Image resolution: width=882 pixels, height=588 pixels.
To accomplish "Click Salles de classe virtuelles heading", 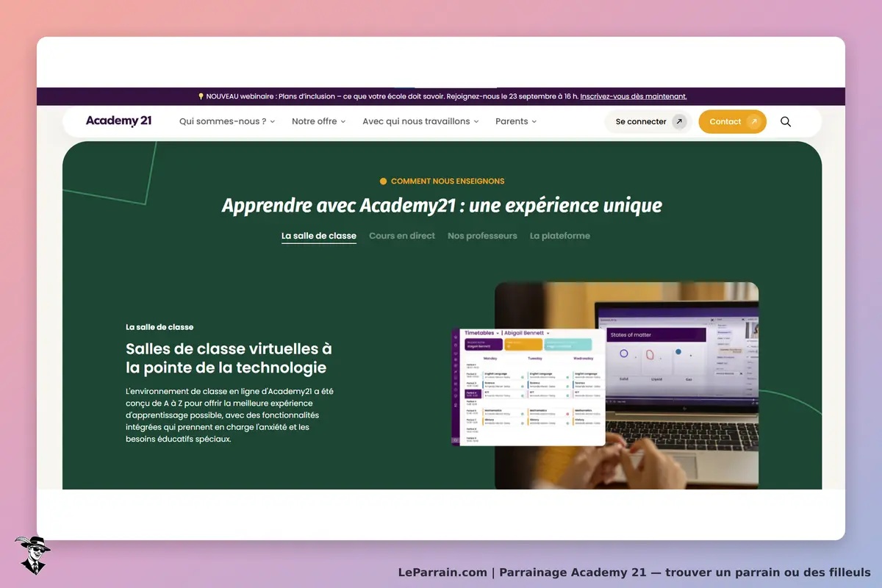I will (229, 358).
